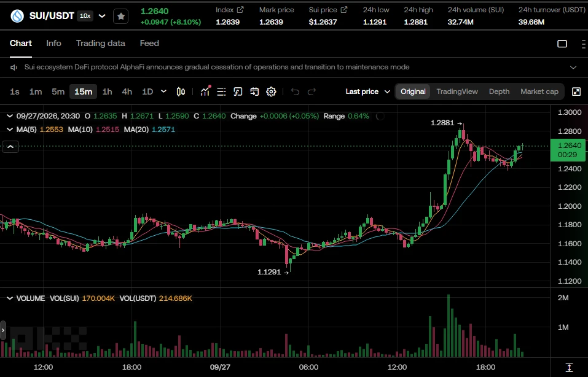Add SUI/USDT to favorites with star
Screen dimensions: 588x377
coord(121,17)
